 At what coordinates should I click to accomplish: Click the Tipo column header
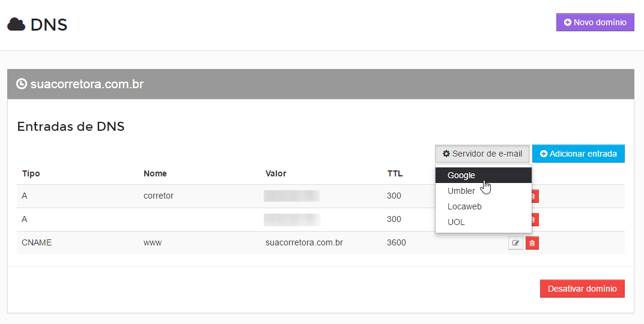pyautogui.click(x=31, y=173)
